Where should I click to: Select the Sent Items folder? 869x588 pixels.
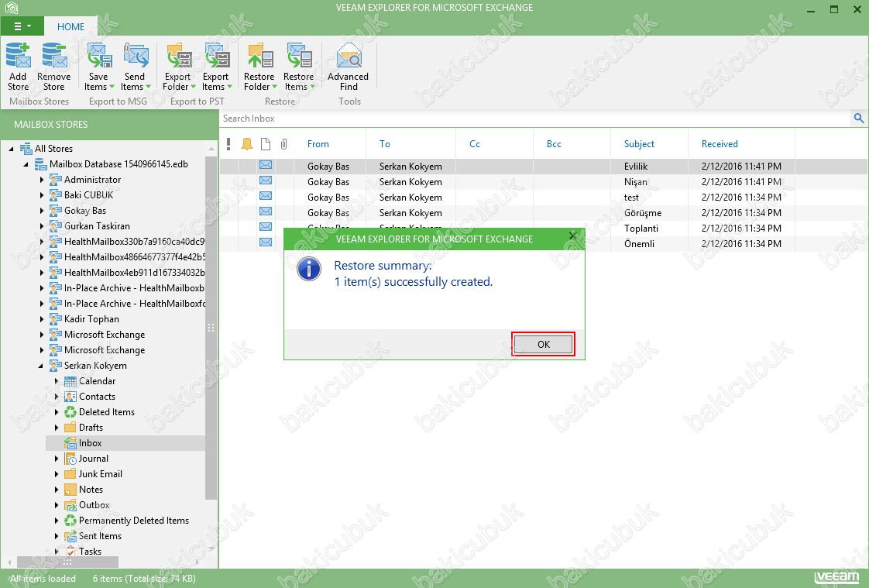click(100, 536)
